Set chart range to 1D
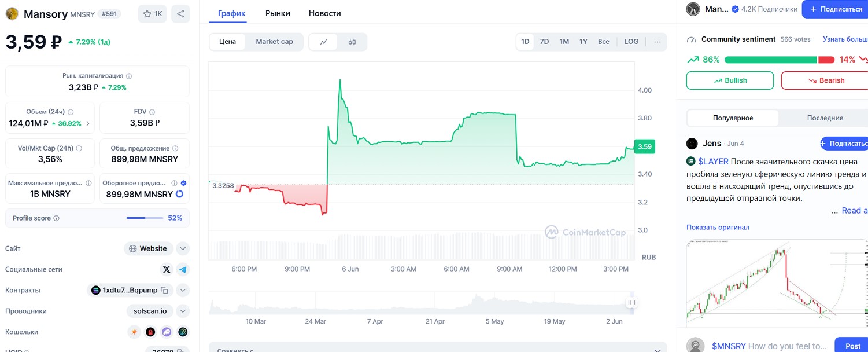The image size is (868, 352). pyautogui.click(x=525, y=42)
